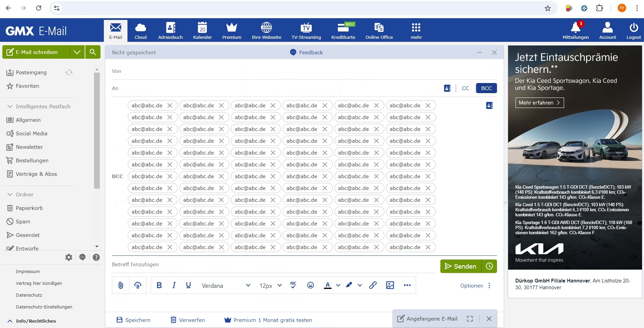Open the Posteingang folder
644x328 pixels.
click(31, 72)
